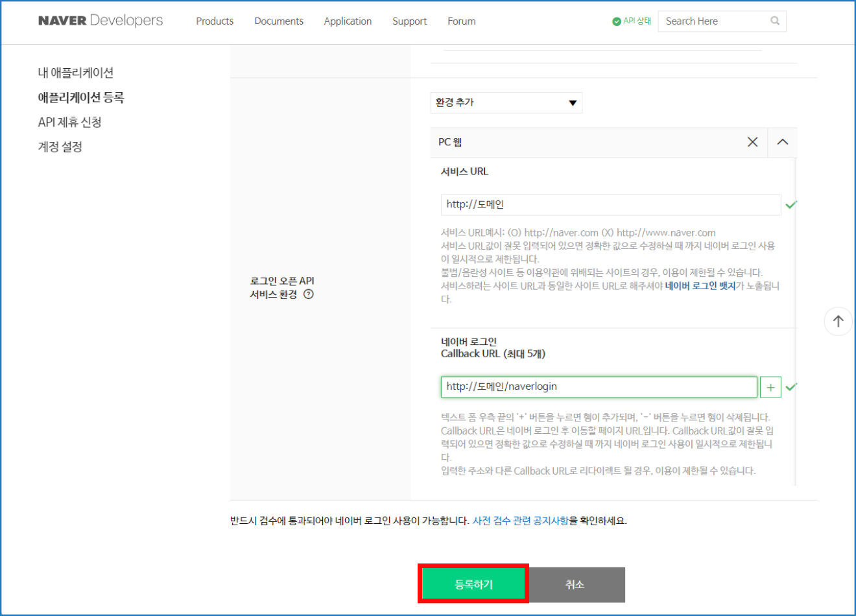Image resolution: width=856 pixels, height=616 pixels.
Task: Select 내 애플리케이션 in the sidebar
Action: point(76,73)
